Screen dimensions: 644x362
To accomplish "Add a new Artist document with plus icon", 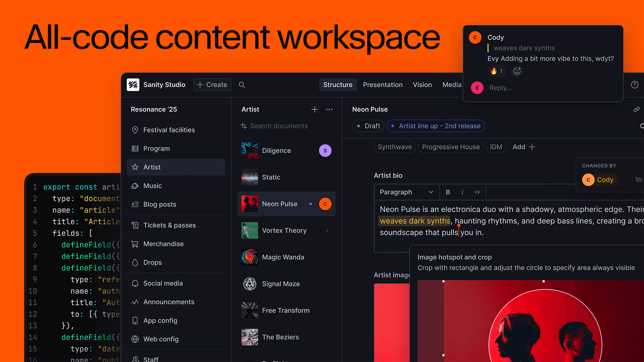I will point(314,110).
